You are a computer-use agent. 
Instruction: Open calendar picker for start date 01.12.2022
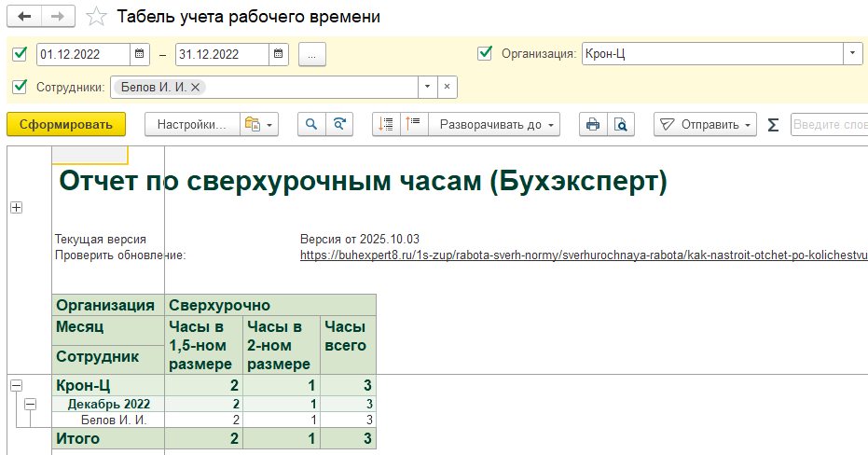139,54
